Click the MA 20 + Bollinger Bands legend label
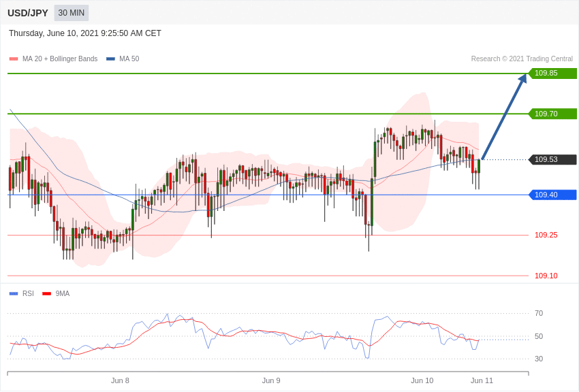Screen dimensions: 579x392 pyautogui.click(x=60, y=59)
